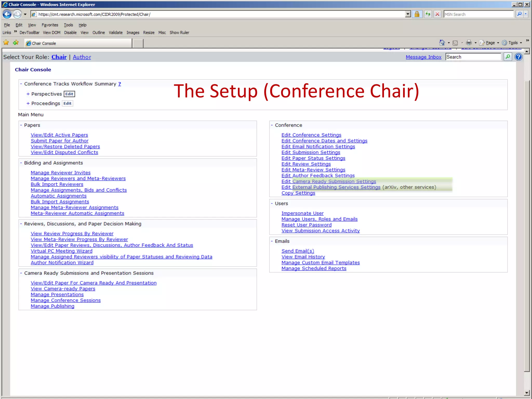
Task: Open the Help menu
Action: tap(83, 25)
